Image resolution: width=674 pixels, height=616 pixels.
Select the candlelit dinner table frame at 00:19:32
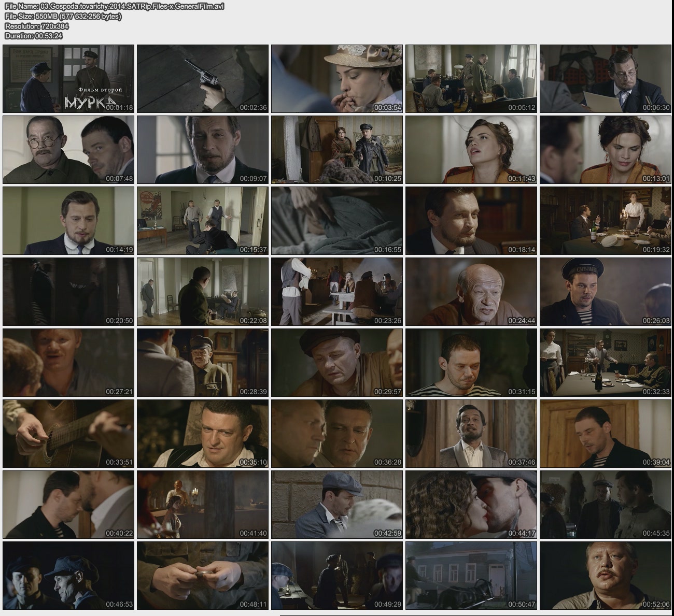coord(606,221)
